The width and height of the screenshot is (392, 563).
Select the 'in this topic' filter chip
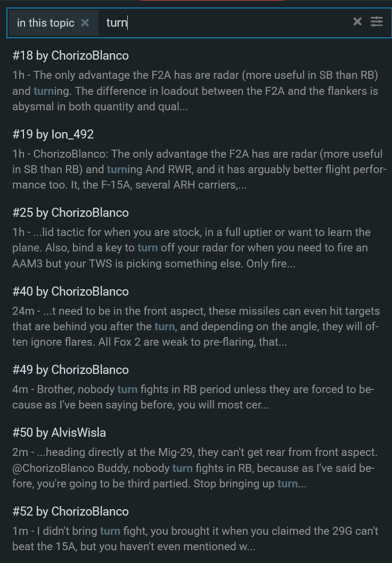(46, 23)
